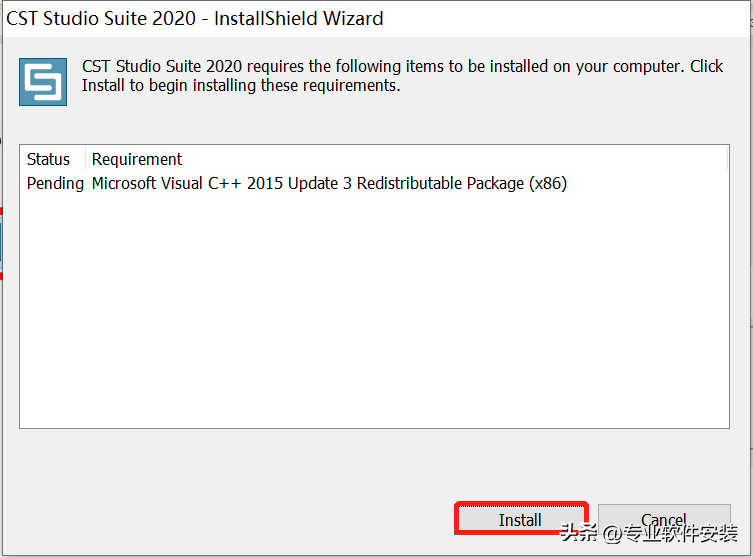The width and height of the screenshot is (753, 558).
Task: Click empty space in the requirements list
Action: (374, 320)
